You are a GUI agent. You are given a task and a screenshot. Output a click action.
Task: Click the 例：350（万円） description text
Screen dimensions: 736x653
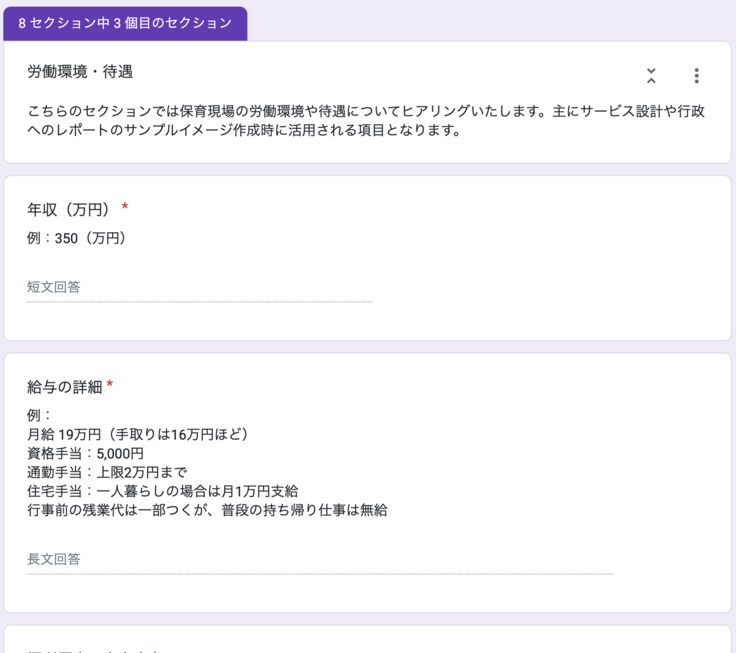tap(76, 238)
